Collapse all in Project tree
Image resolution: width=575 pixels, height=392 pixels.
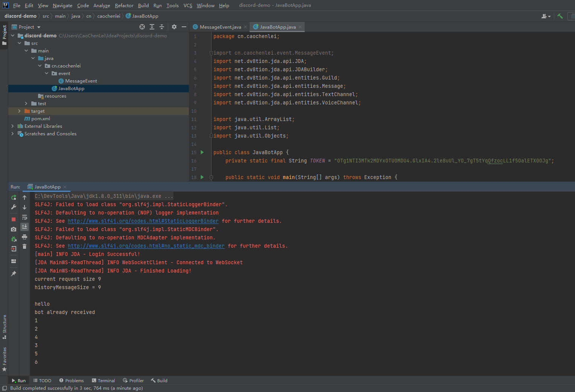coord(162,27)
